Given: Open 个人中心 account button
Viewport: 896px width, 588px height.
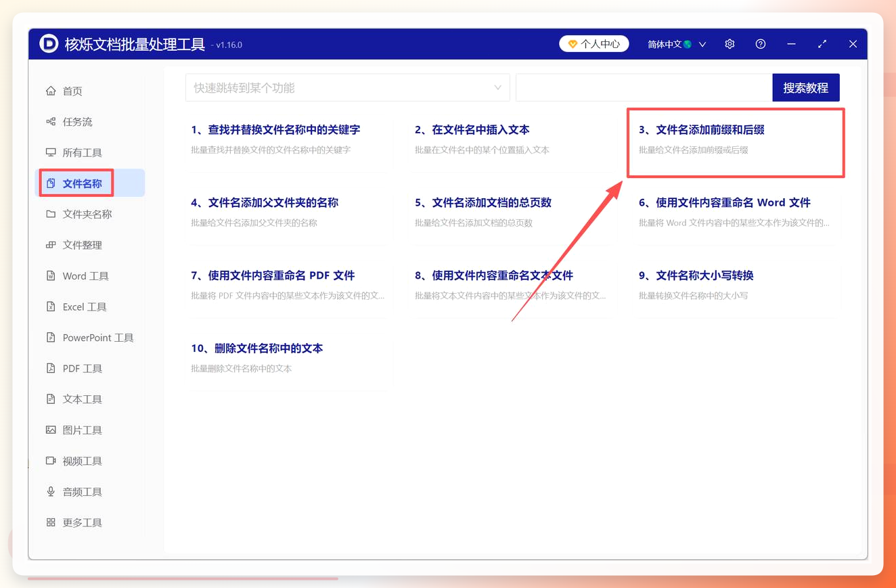Looking at the screenshot, I should point(594,44).
